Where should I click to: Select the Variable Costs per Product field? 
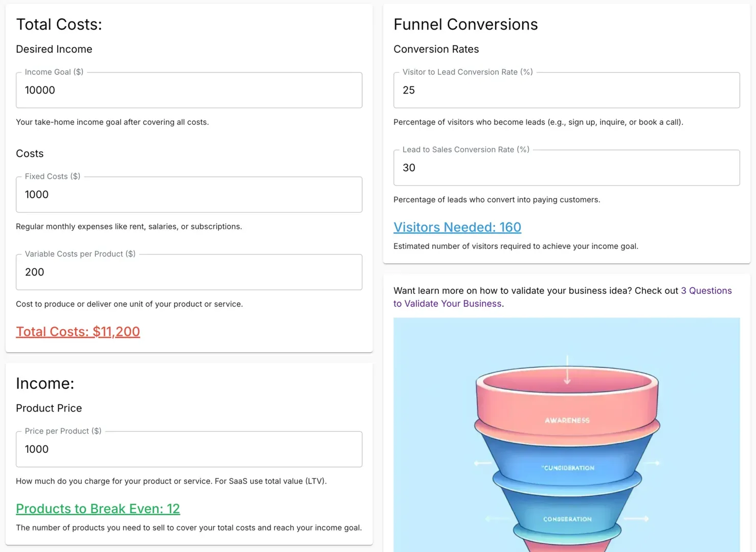click(189, 272)
